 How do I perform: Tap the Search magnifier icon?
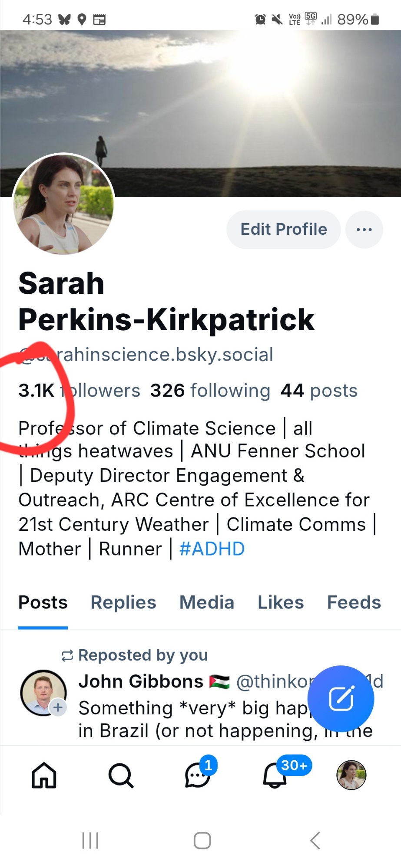121,775
